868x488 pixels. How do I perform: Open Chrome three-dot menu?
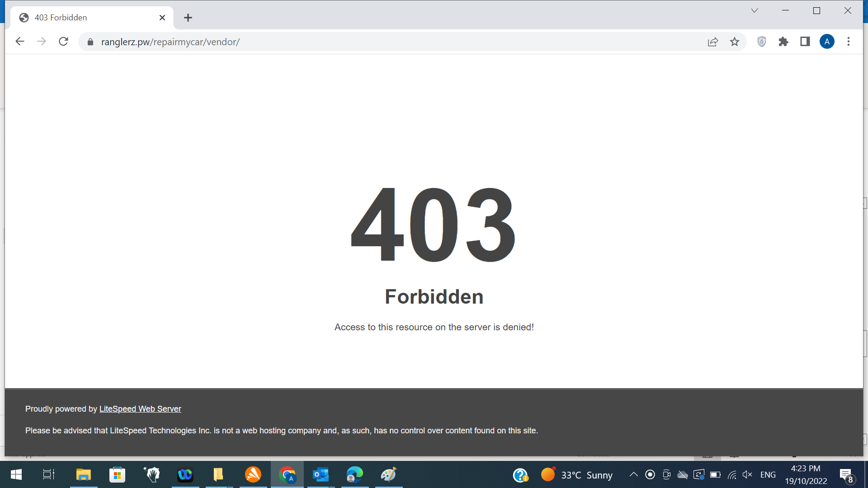point(849,42)
